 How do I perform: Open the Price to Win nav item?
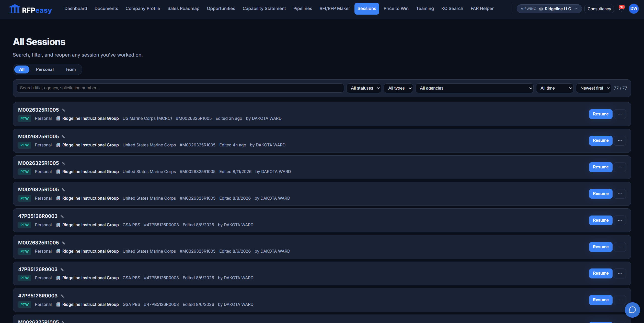[x=396, y=8]
